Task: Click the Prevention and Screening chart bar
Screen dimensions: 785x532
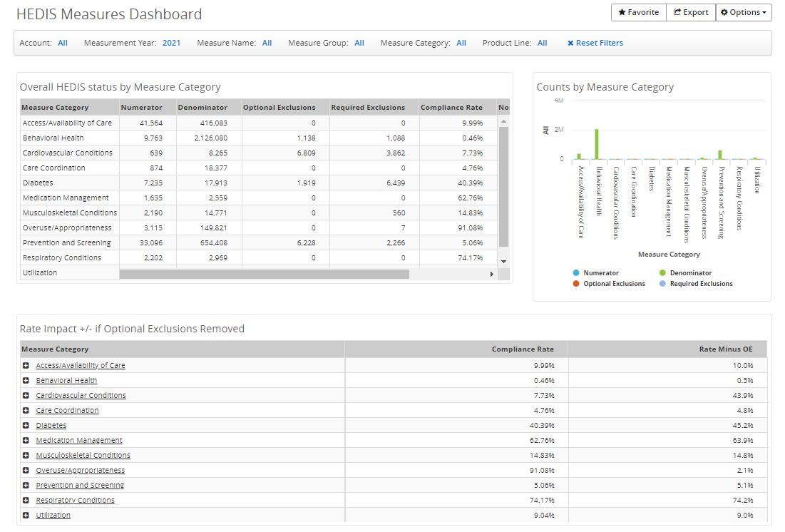Action: tap(720, 155)
